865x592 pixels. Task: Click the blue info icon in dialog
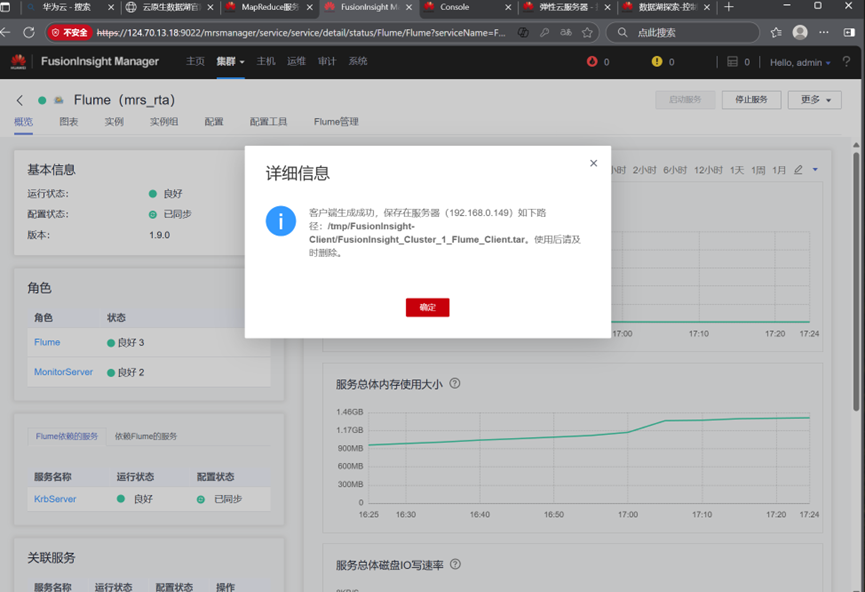coord(281,221)
